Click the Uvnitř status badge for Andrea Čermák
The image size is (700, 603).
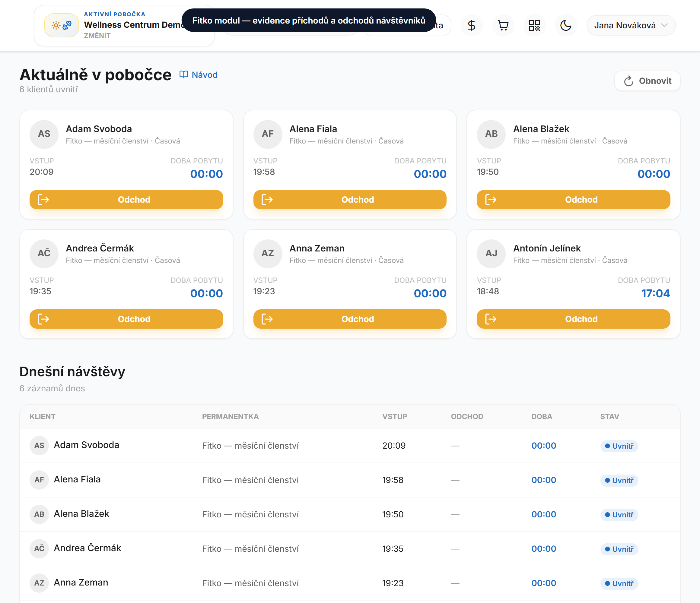[x=619, y=549]
